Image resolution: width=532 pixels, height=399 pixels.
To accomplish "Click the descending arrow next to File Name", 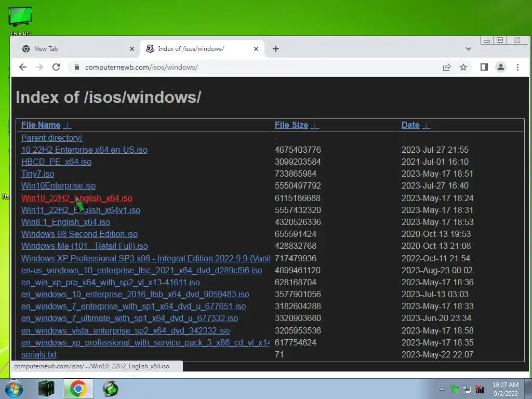I will click(67, 126).
